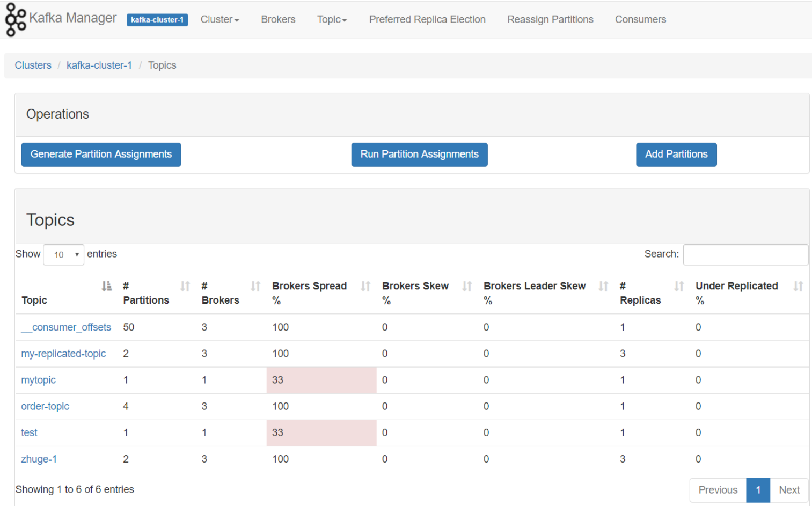The image size is (812, 506).
Task: Open the __consumer_offsets topic
Action: pos(66,327)
